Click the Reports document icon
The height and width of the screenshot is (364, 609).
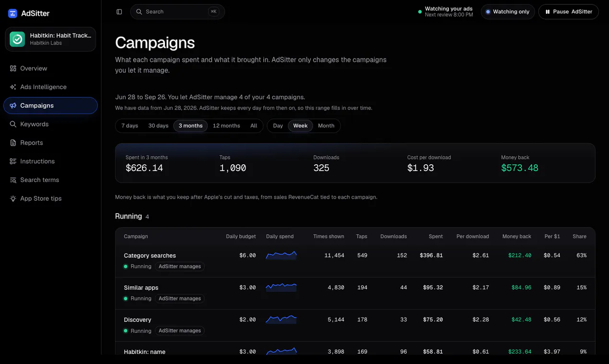tap(13, 143)
